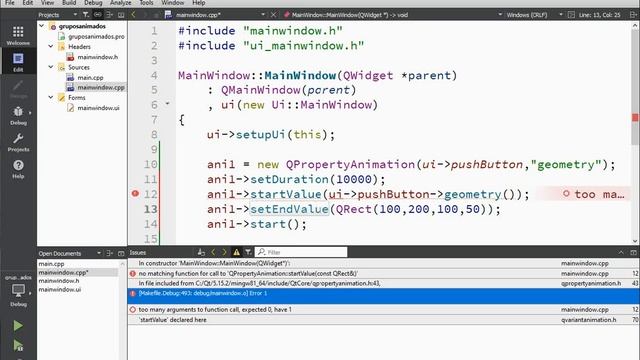Screen dimensions: 640x360
Task: Click the red error mark in editor scrollbar
Action: click(635, 118)
